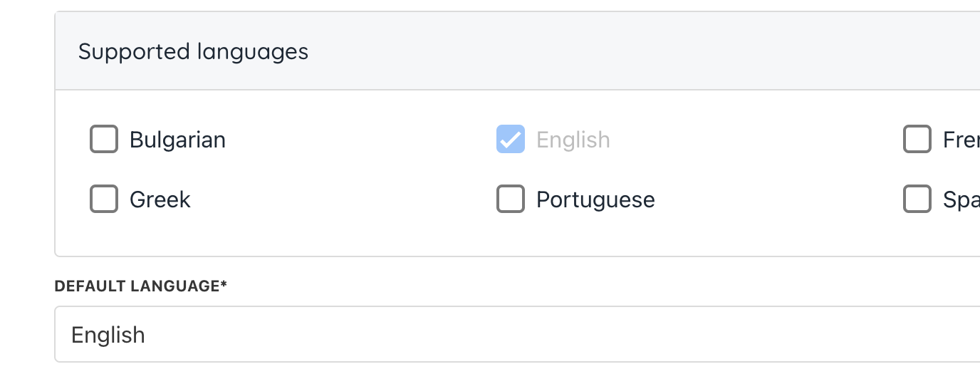Viewport: 980px width, 379px height.
Task: Click the white checkmark icon beside English
Action: 510,140
